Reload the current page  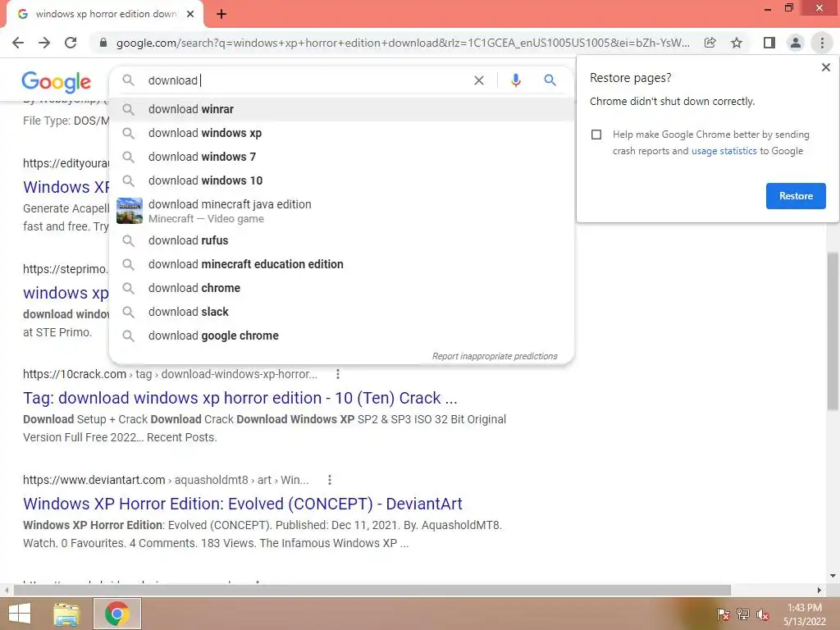point(71,43)
